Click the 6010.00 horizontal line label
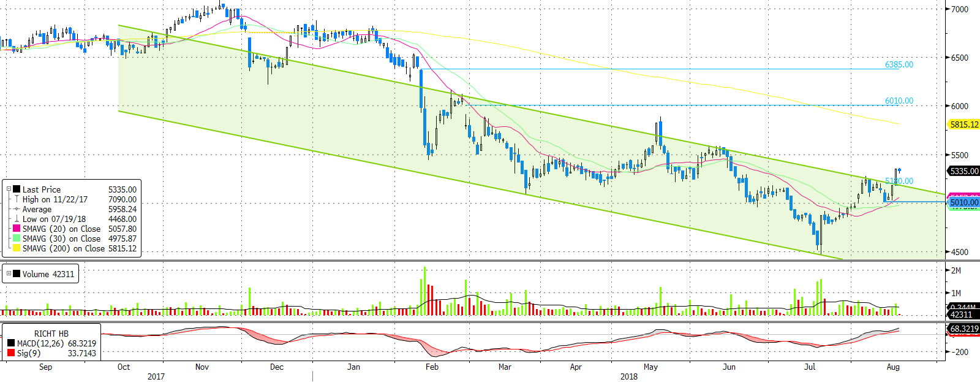 tap(899, 101)
